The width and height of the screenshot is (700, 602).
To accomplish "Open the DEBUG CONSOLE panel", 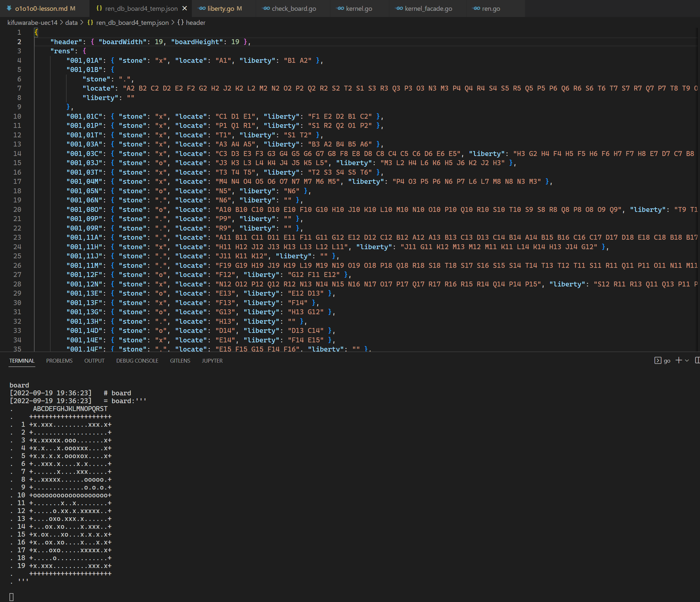I will pos(137,361).
